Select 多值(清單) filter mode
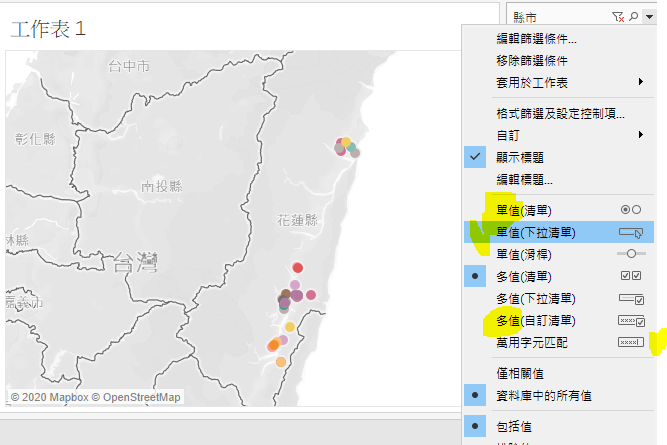 pyautogui.click(x=559, y=277)
